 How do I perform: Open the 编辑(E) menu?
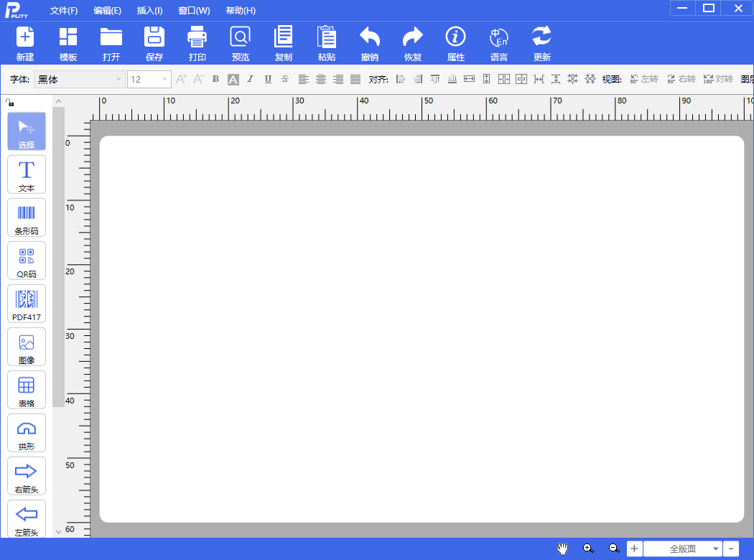click(107, 11)
